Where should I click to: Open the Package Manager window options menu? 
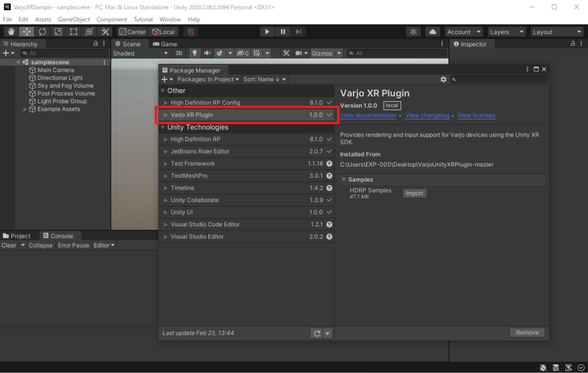pos(528,70)
